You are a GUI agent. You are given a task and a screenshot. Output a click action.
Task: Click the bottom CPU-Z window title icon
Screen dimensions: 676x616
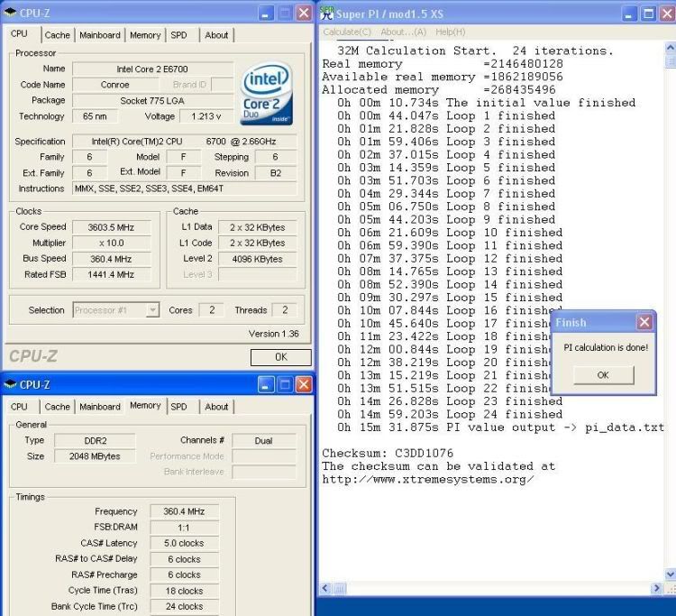(x=10, y=384)
